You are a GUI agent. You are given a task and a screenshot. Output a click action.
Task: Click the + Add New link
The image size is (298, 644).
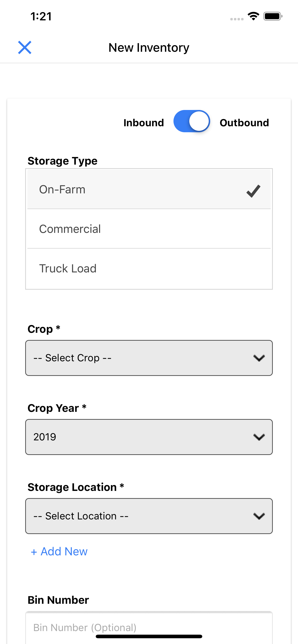pyautogui.click(x=59, y=551)
